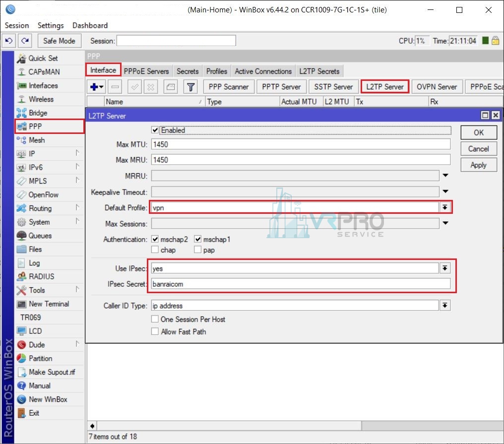Open the Use IPsec dropdown
The height and width of the screenshot is (444, 504).
click(445, 268)
